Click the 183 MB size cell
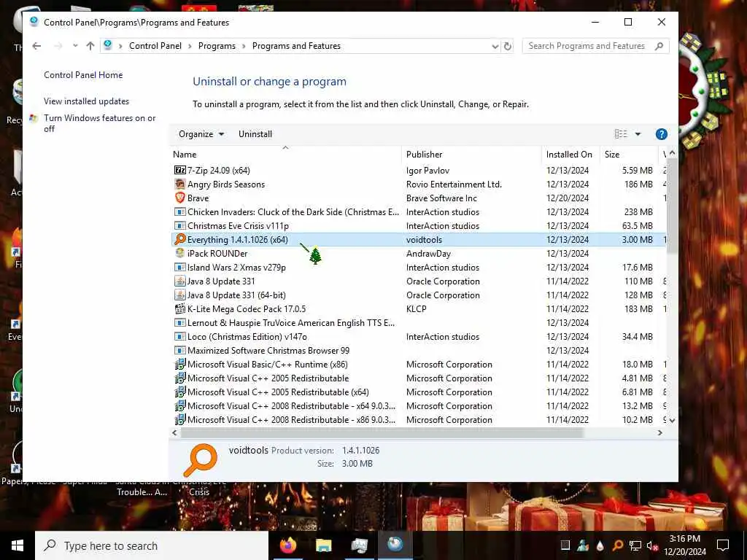This screenshot has width=747, height=560. point(638,309)
